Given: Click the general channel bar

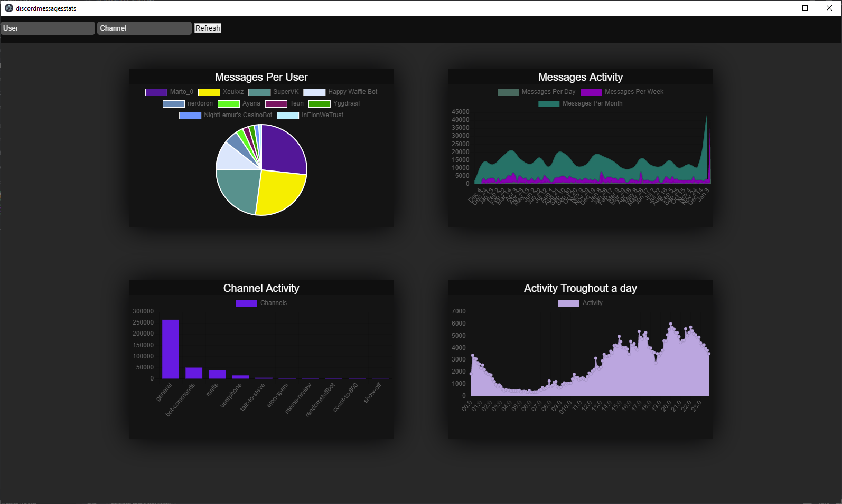Looking at the screenshot, I should pyautogui.click(x=171, y=349).
